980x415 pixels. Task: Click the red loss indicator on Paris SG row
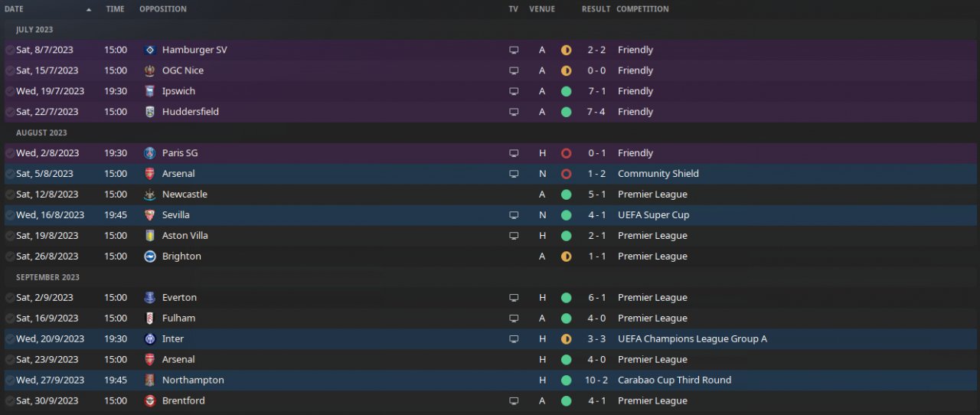[567, 153]
